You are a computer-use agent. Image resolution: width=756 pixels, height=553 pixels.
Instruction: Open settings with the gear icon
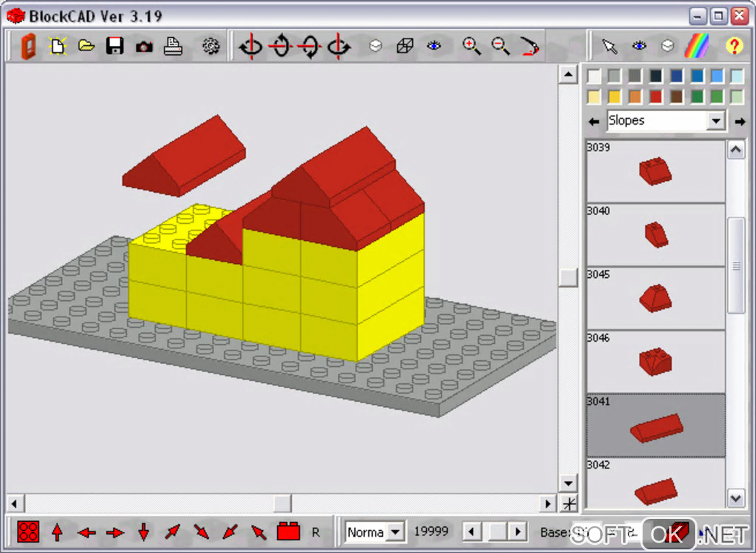(x=210, y=46)
